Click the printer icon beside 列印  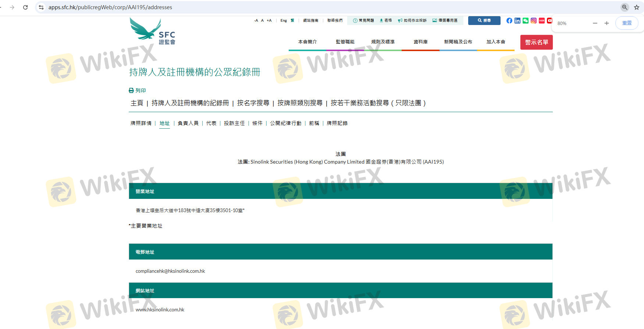coord(131,90)
